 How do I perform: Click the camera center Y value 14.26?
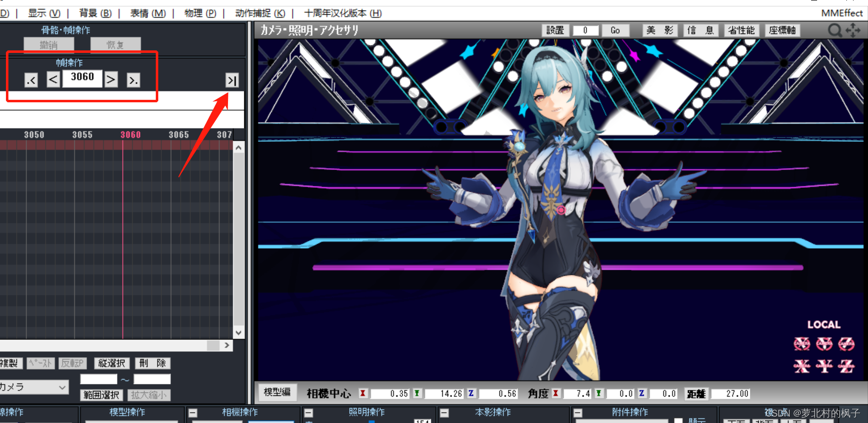point(444,394)
